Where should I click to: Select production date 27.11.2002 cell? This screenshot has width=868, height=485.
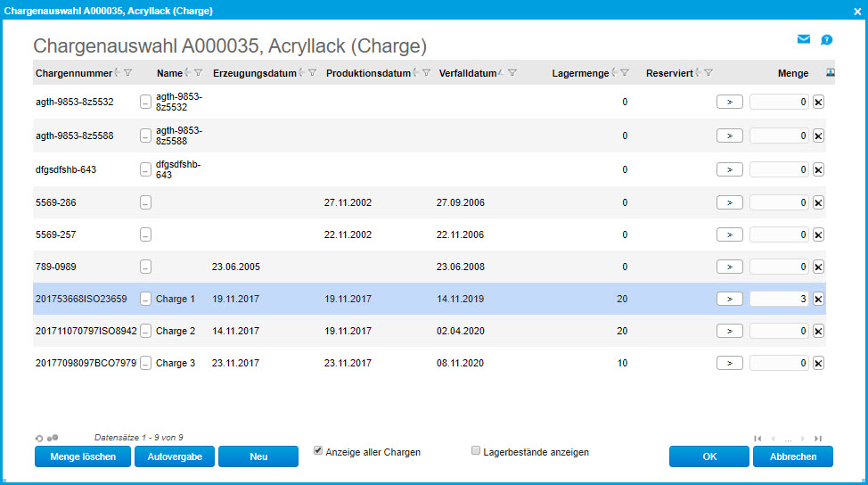tap(348, 202)
